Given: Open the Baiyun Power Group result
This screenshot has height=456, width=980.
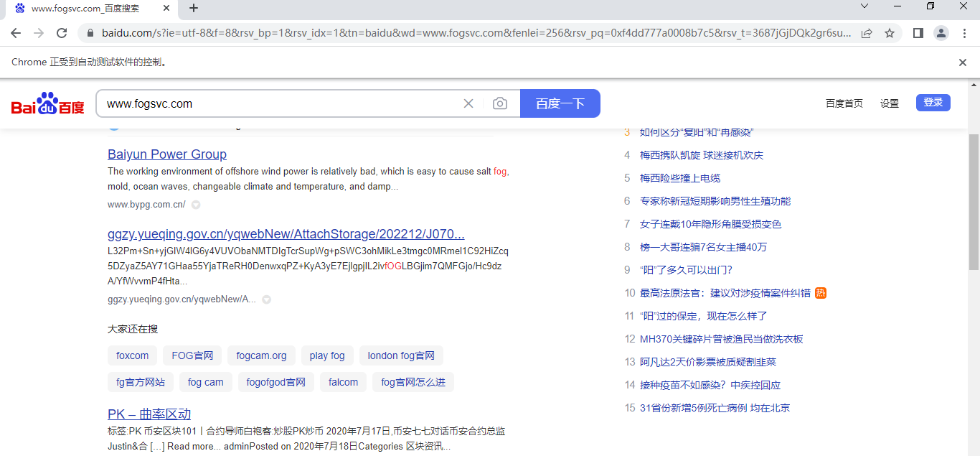Looking at the screenshot, I should click(167, 154).
